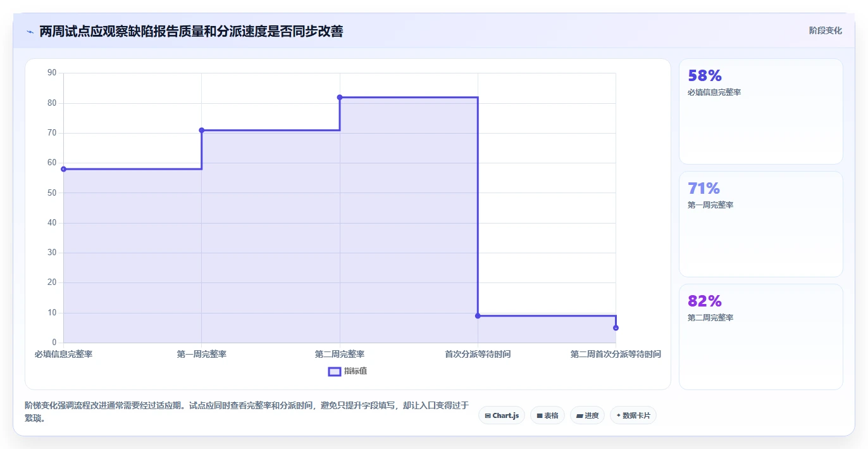Click the lightning icon beside the title
The height and width of the screenshot is (449, 868).
click(x=30, y=31)
